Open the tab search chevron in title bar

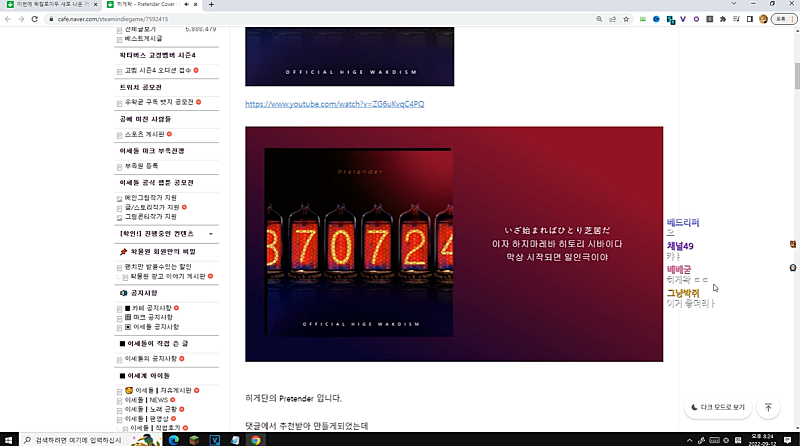(x=734, y=4)
